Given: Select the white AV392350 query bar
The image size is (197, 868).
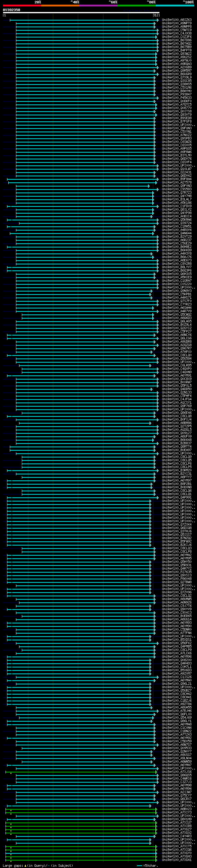Looking at the screenshot, I should pyautogui.click(x=81, y=12).
